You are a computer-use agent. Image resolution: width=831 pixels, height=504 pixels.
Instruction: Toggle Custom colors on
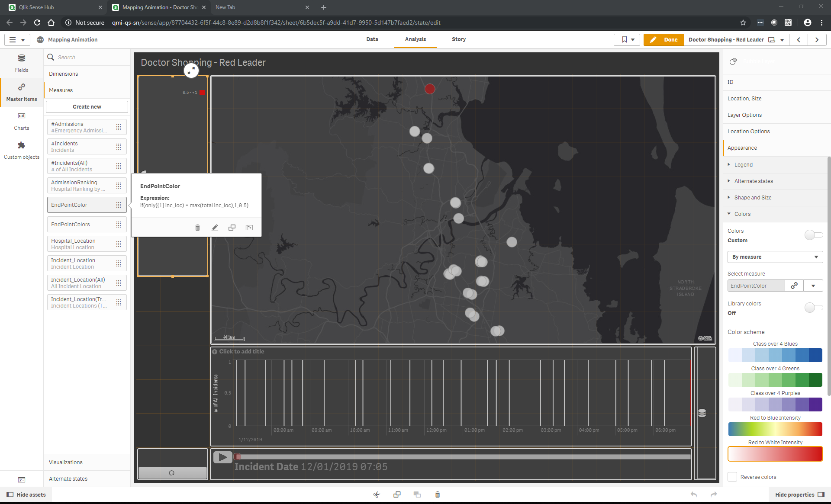pos(813,235)
